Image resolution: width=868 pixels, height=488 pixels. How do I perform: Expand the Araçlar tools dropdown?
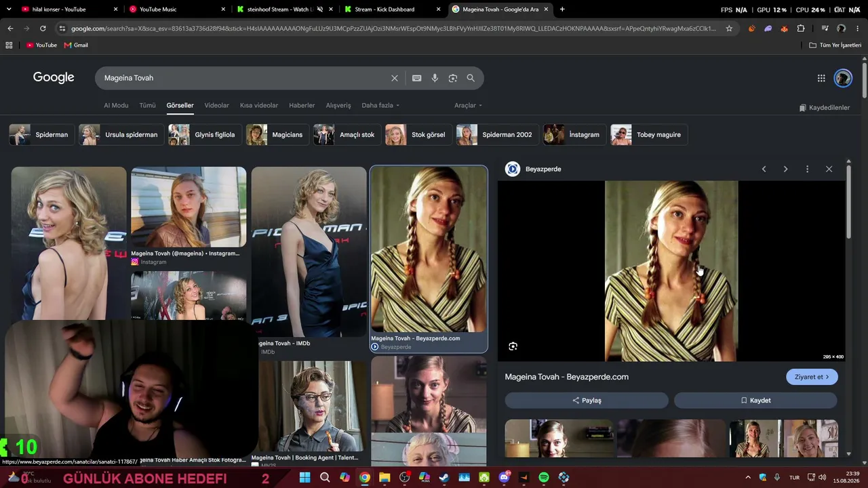pos(468,106)
